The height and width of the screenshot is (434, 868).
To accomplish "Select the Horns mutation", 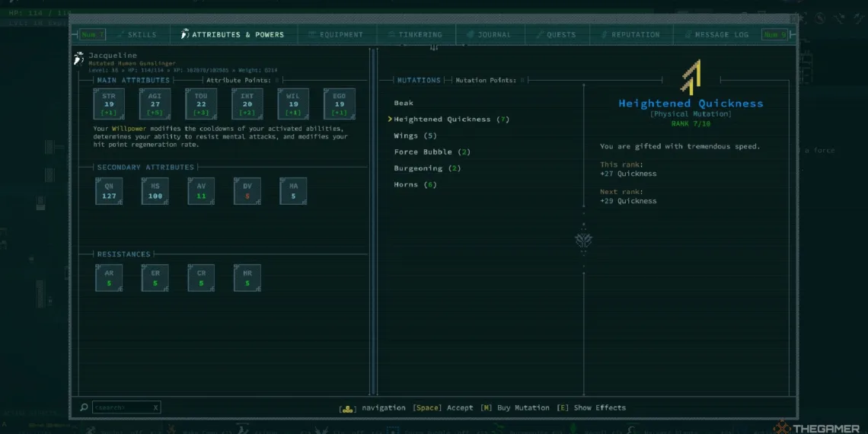I will coord(415,185).
